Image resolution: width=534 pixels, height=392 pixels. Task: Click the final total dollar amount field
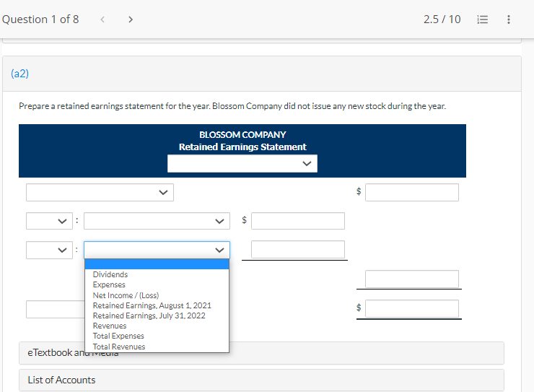(412, 308)
